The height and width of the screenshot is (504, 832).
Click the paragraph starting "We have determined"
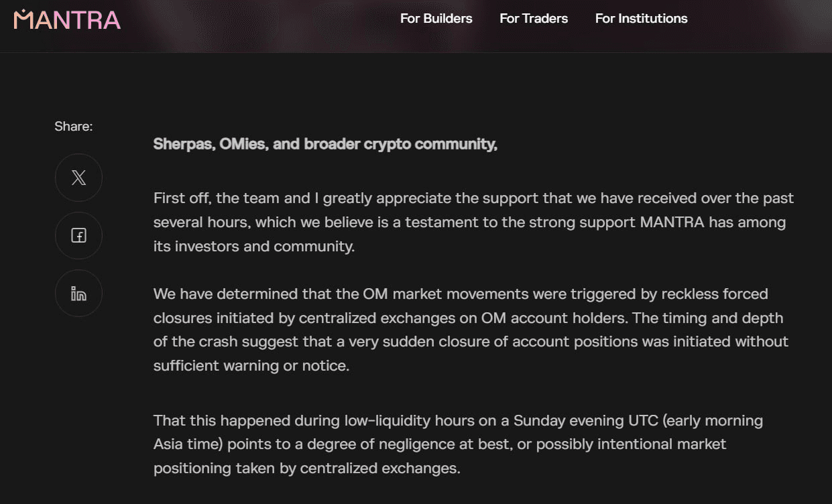pos(469,330)
